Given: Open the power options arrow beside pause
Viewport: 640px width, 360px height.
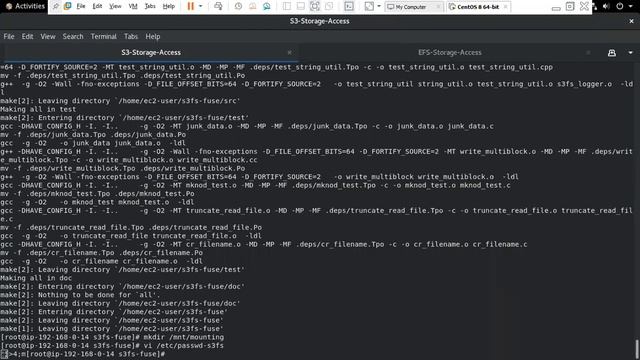Looking at the screenshot, I should click(x=200, y=7).
